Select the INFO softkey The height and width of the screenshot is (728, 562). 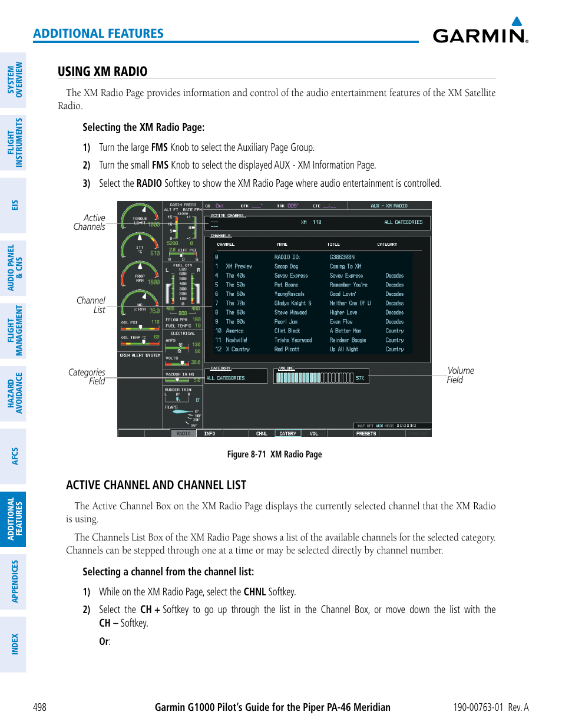(x=210, y=433)
